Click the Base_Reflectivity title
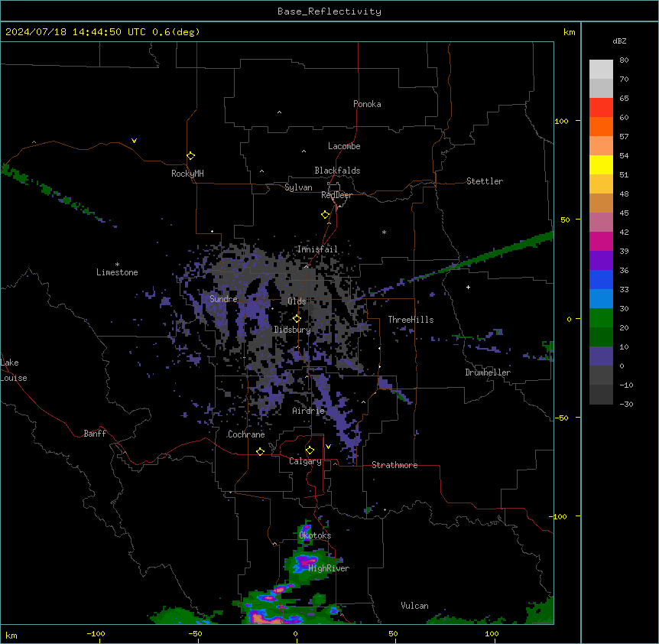Image resolution: width=659 pixels, height=644 pixels. coord(329,11)
